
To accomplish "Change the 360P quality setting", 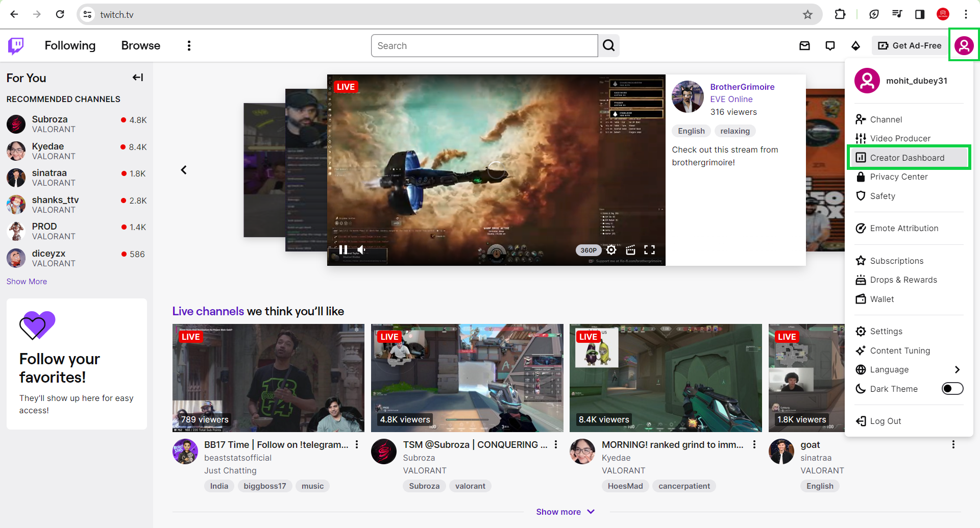I will click(589, 250).
